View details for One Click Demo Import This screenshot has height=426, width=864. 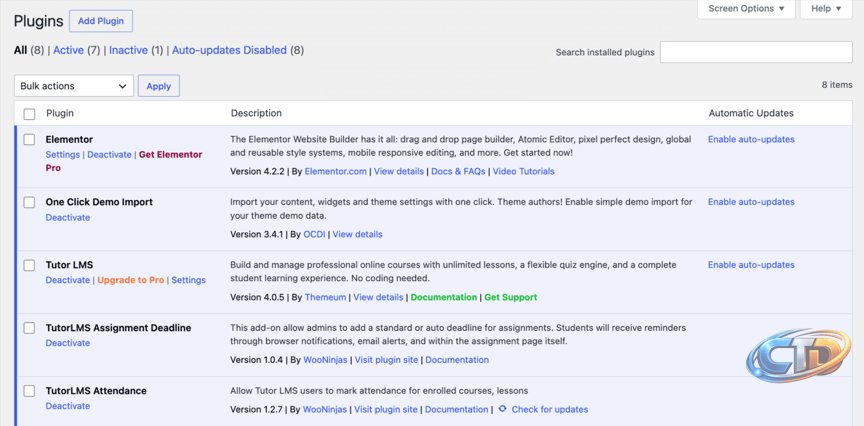358,234
